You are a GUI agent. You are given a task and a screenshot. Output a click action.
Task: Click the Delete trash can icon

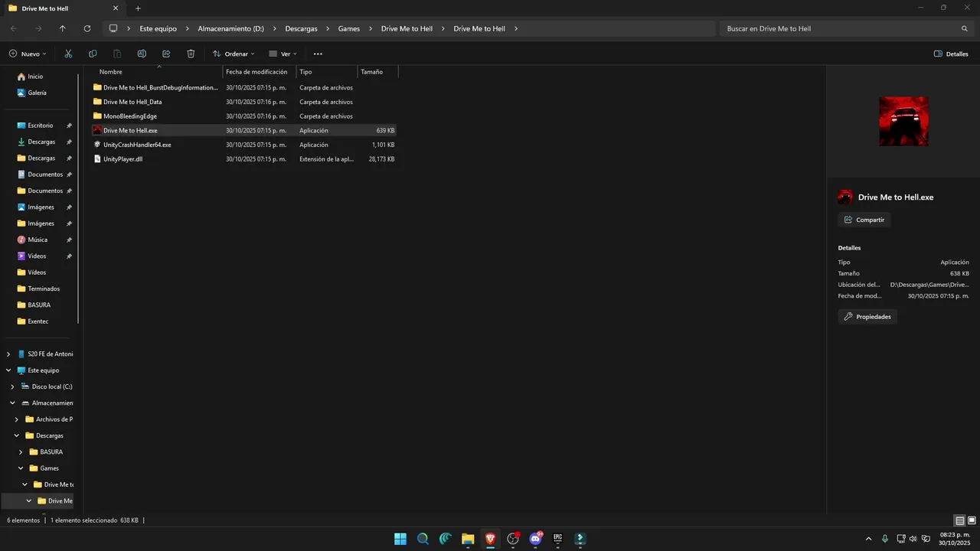tap(191, 54)
